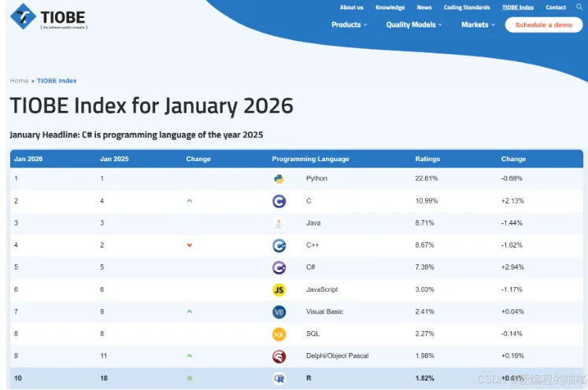Click the 1.82% rating for R
The width and height of the screenshot is (588, 390).
pos(424,378)
